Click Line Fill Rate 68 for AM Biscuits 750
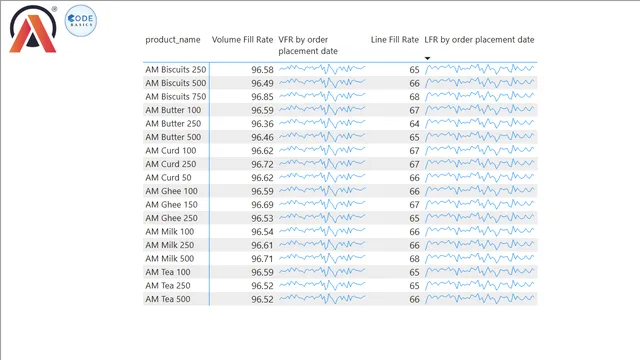The height and width of the screenshot is (360, 640). point(414,97)
